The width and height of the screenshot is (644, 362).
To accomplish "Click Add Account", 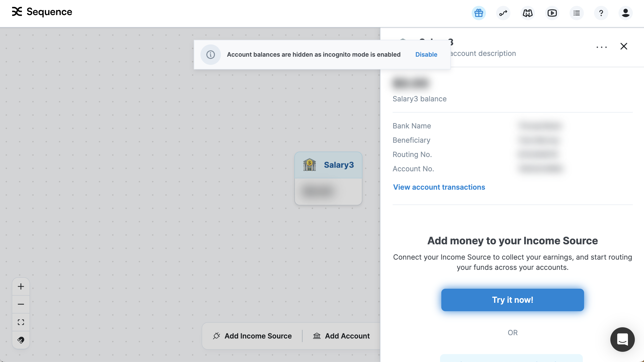I will coord(341,336).
